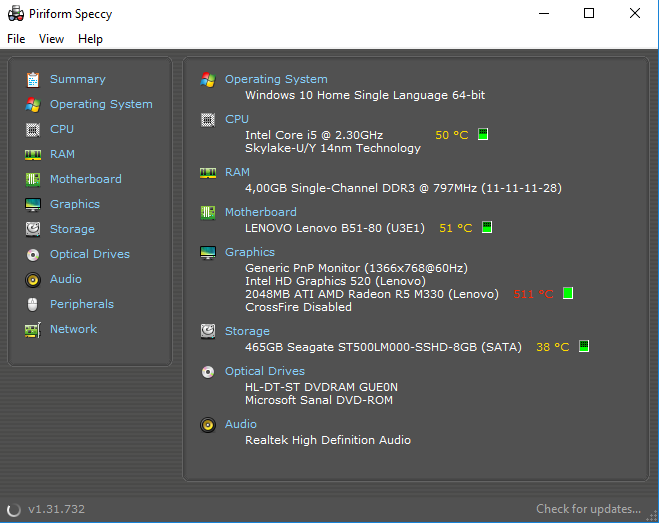Click the Graphics monitor icon in summary panel
The image size is (659, 523).
tap(208, 253)
